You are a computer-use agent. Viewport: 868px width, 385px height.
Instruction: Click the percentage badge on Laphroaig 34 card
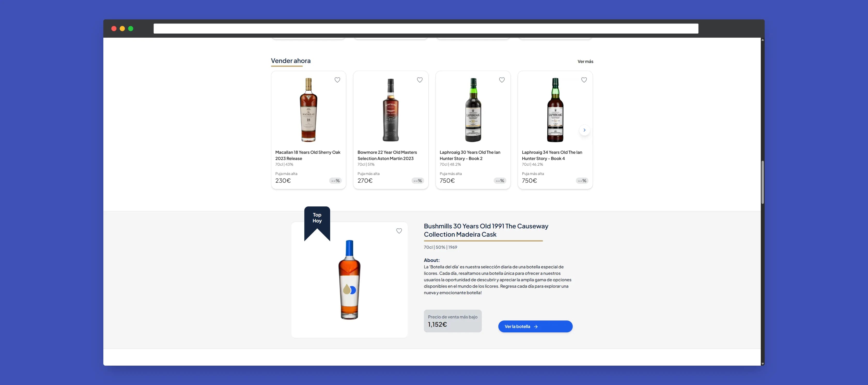582,181
